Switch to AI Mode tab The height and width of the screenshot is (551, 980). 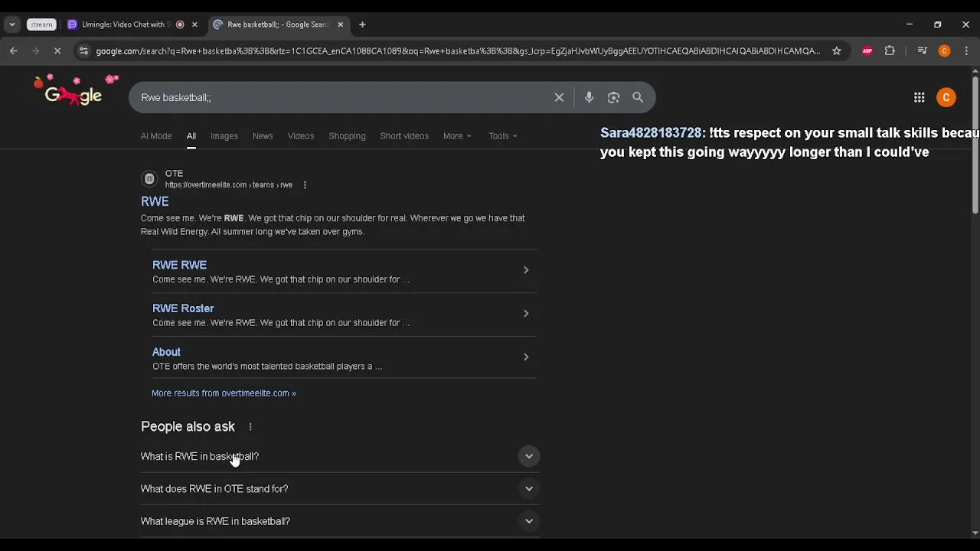coord(156,136)
